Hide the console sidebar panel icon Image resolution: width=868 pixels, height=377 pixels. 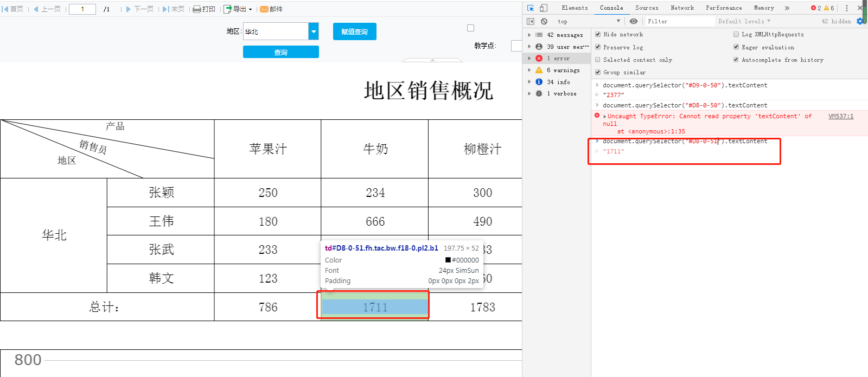[x=531, y=22]
